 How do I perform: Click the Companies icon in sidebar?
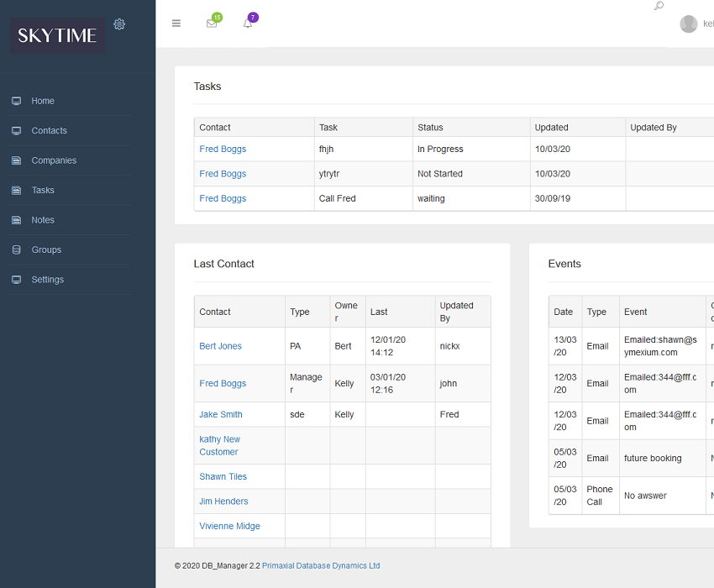16,160
